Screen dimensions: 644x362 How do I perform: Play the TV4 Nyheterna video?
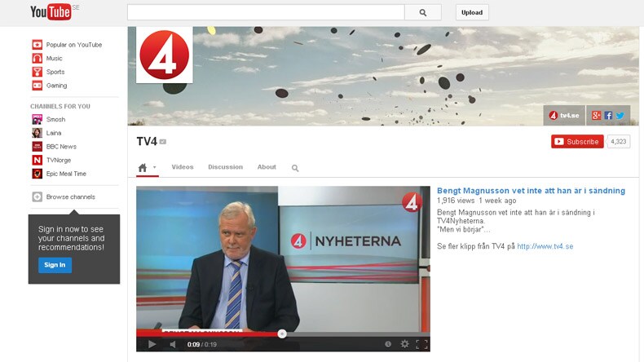click(x=152, y=344)
